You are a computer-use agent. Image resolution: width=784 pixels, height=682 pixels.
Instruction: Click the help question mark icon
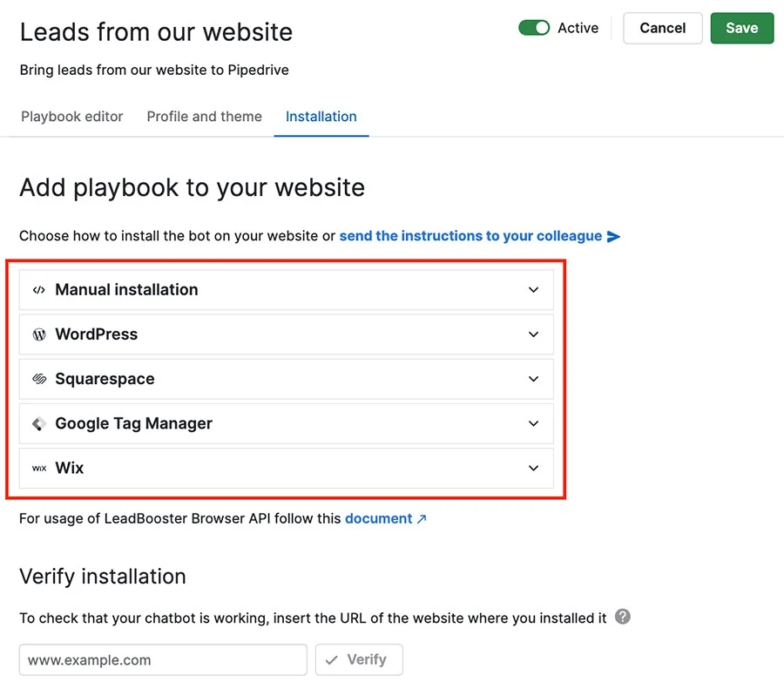(623, 617)
